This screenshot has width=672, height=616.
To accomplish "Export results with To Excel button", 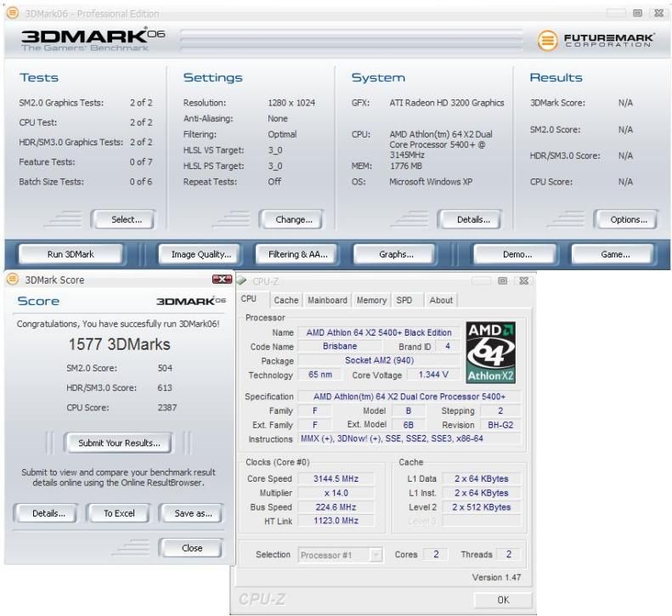I will (119, 513).
